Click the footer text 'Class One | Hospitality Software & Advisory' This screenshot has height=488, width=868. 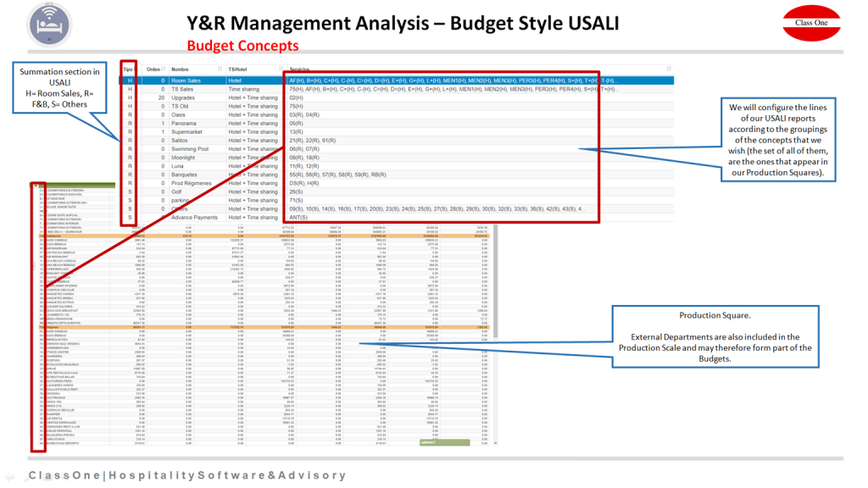pyautogui.click(x=187, y=475)
